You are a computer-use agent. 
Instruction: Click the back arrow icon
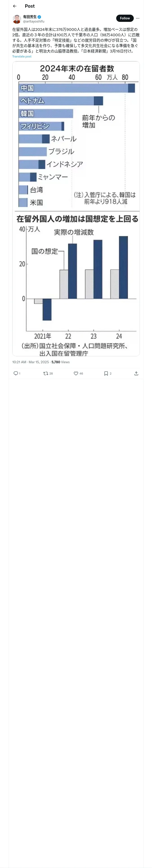[15, 6]
